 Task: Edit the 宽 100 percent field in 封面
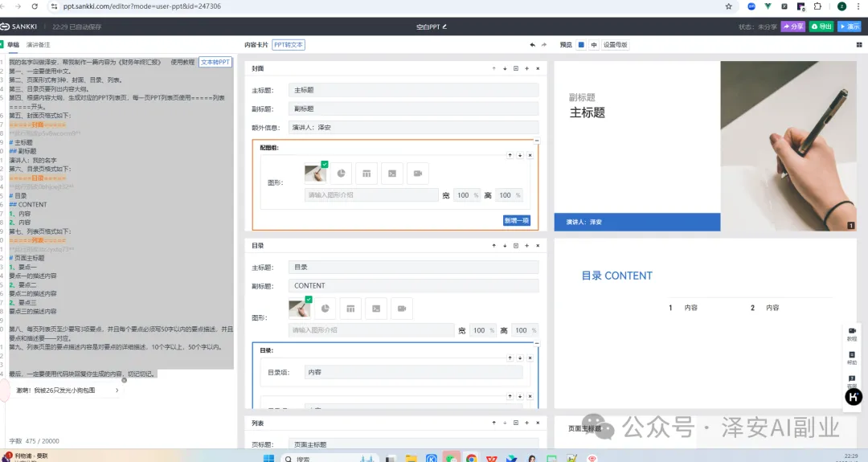pos(467,195)
